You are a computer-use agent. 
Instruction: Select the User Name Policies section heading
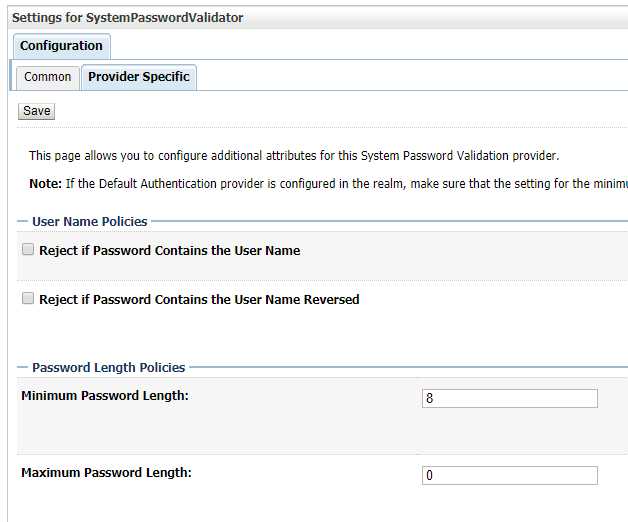point(90,222)
